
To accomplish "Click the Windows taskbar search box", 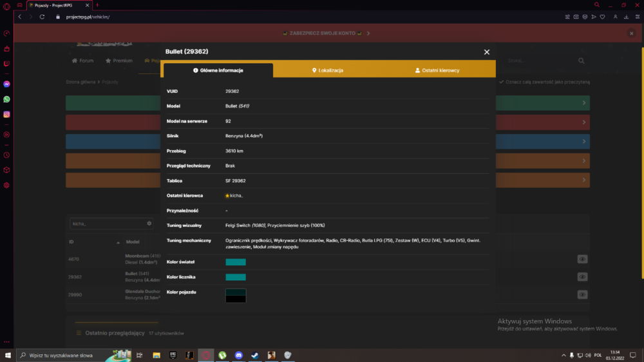I will (x=74, y=356).
